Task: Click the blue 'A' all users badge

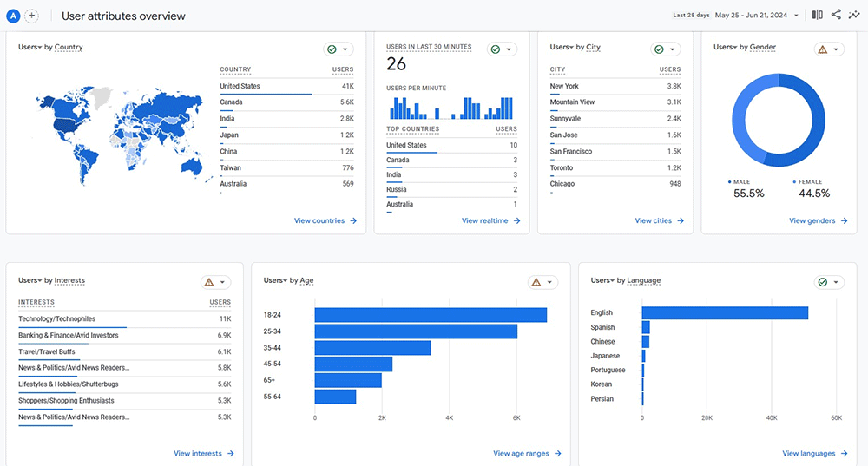Action: click(13, 16)
